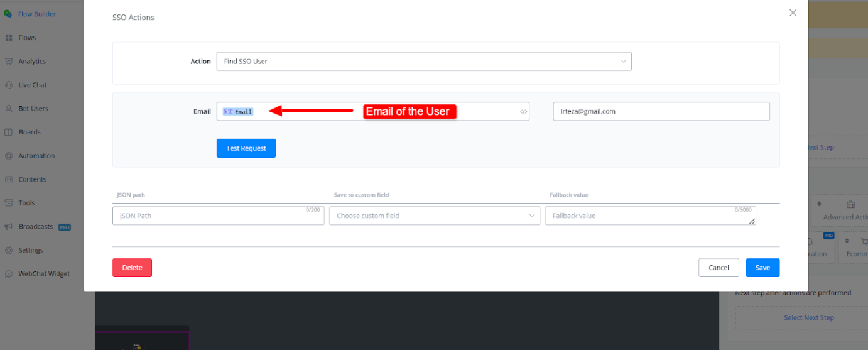Click the Cancel button
The width and height of the screenshot is (868, 350).
719,268
